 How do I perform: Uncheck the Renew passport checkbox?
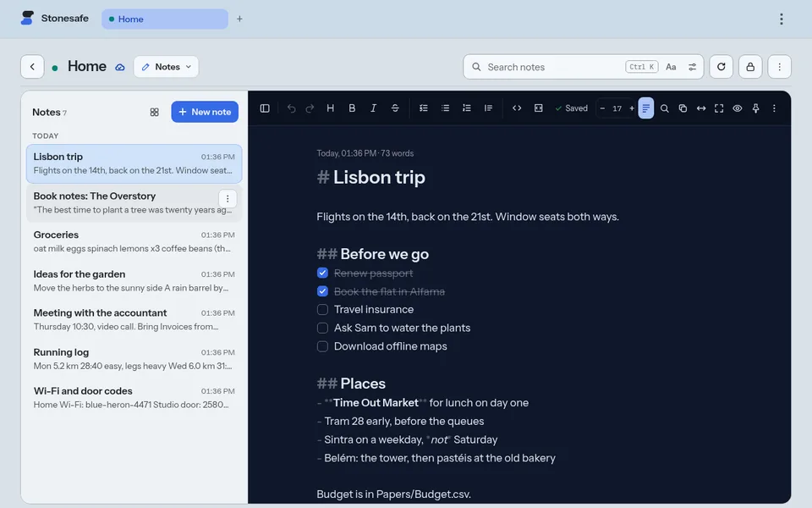point(322,273)
